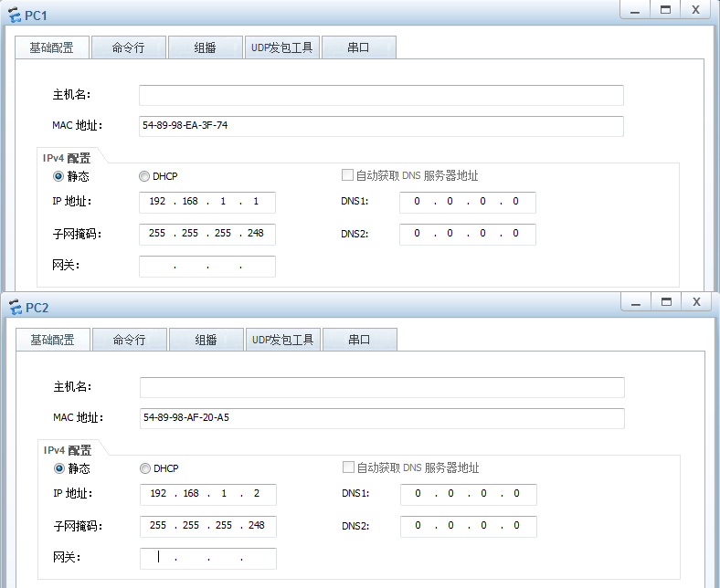This screenshot has width=720, height=588.
Task: Click the PC2 window title icon
Action: coord(16,307)
